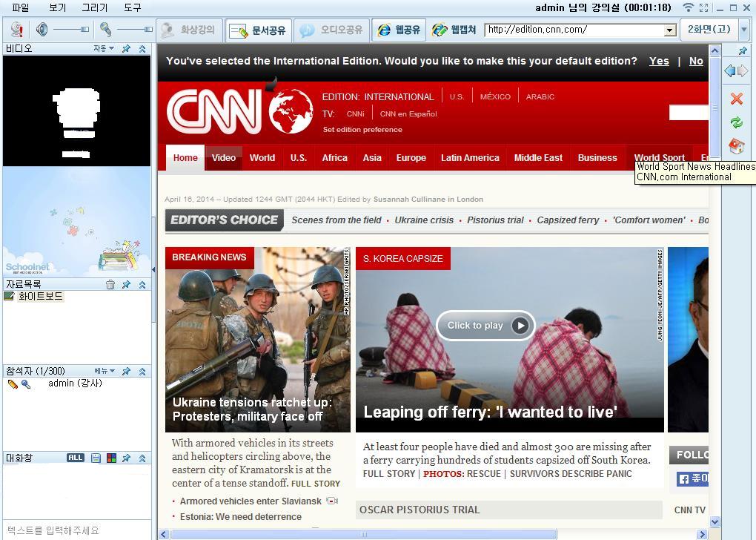This screenshot has width=756, height=540.
Task: Click the web page horizontal scrollbar
Action: point(363,535)
